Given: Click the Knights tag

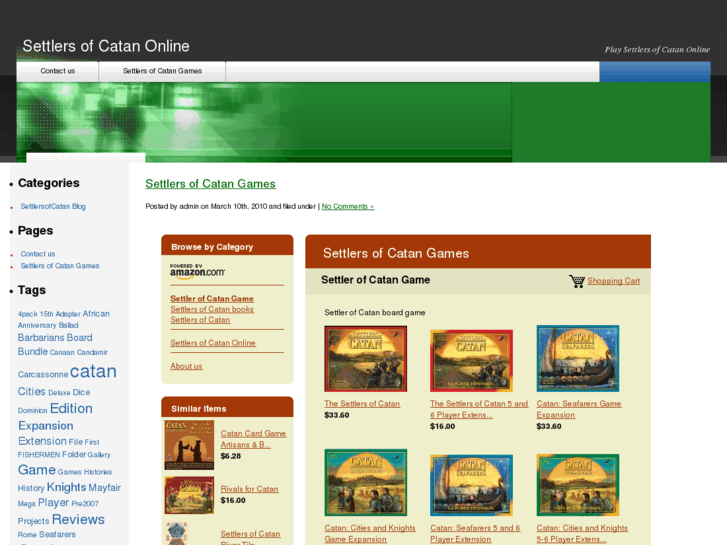Looking at the screenshot, I should 66,487.
